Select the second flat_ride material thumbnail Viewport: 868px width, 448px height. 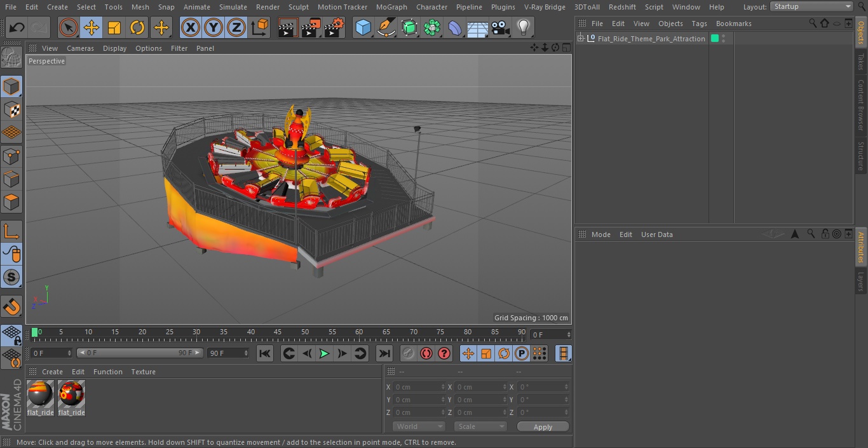(71, 394)
